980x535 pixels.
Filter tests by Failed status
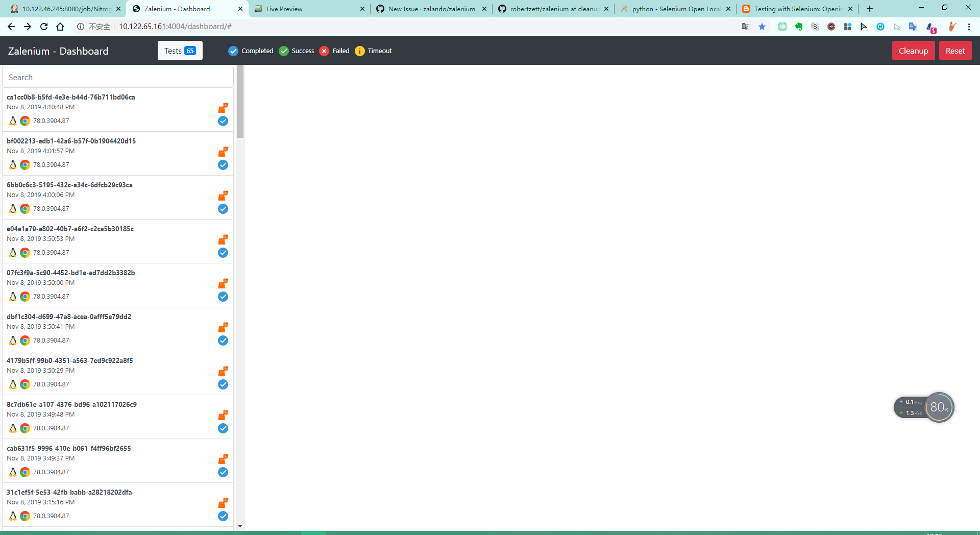coord(334,51)
